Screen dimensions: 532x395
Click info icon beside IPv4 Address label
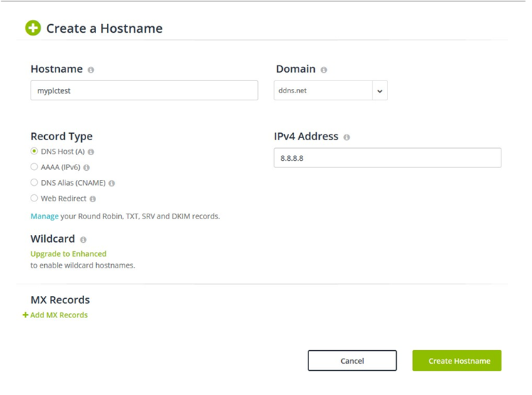(347, 137)
